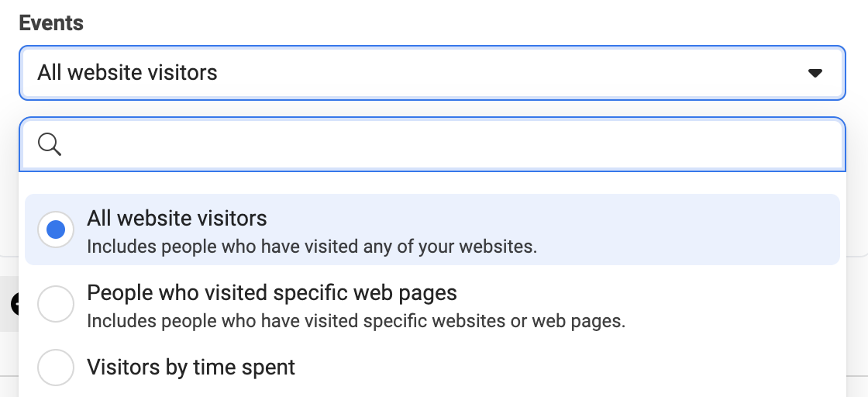This screenshot has width=868, height=397.
Task: Collapse the Events dropdown list via its field text
Action: tap(127, 73)
